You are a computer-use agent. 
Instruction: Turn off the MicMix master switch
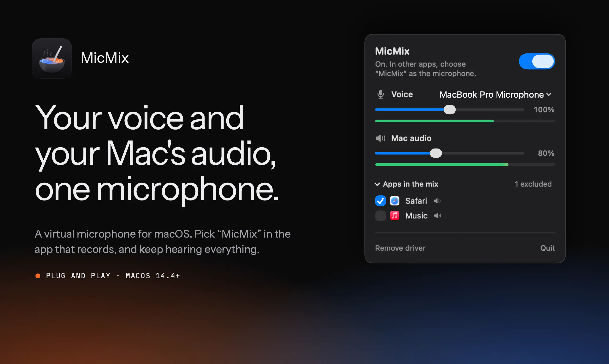click(x=537, y=61)
